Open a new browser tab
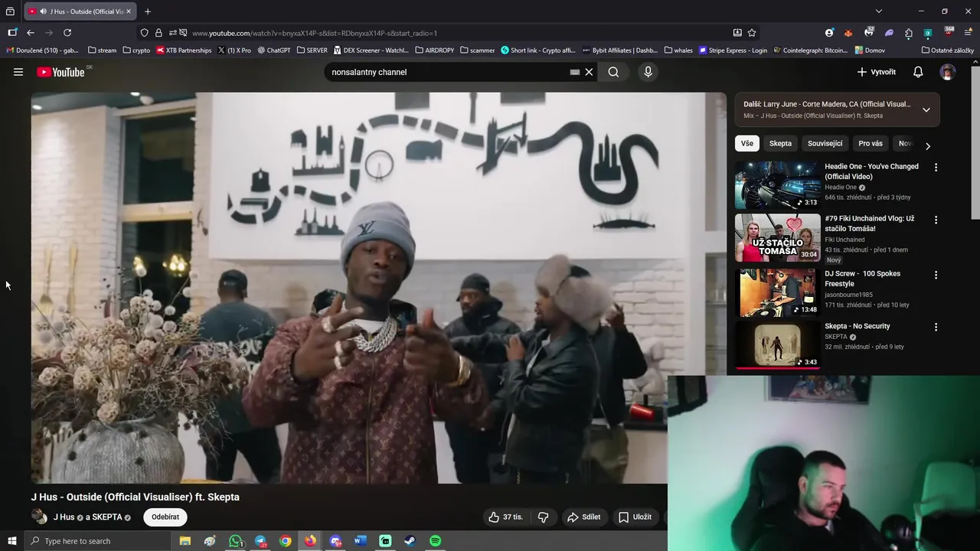Image resolution: width=980 pixels, height=551 pixels. [x=148, y=11]
